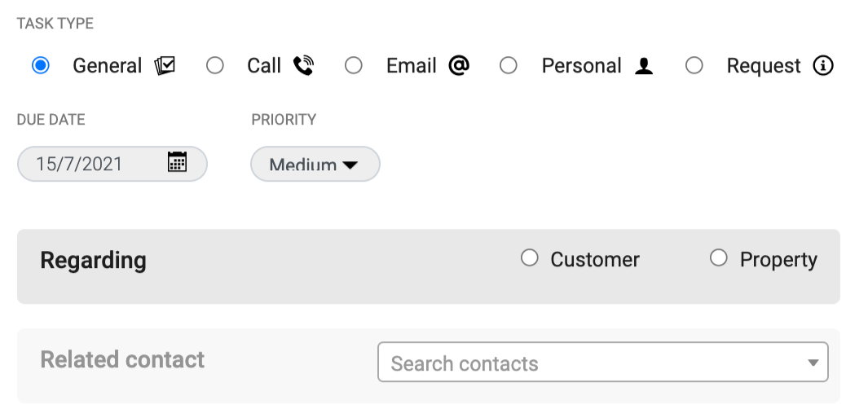Click the due date field 15/7/2021
This screenshot has height=409, width=868.
(x=112, y=164)
